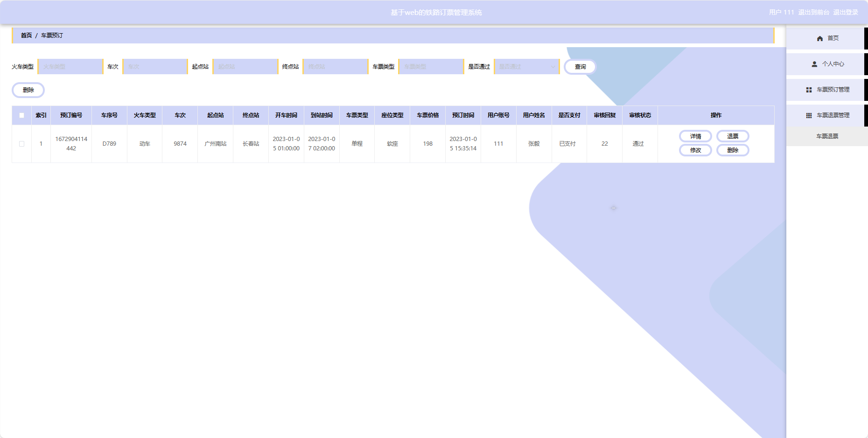
Task: Expand 车票预订管理 sidebar menu
Action: coord(827,90)
